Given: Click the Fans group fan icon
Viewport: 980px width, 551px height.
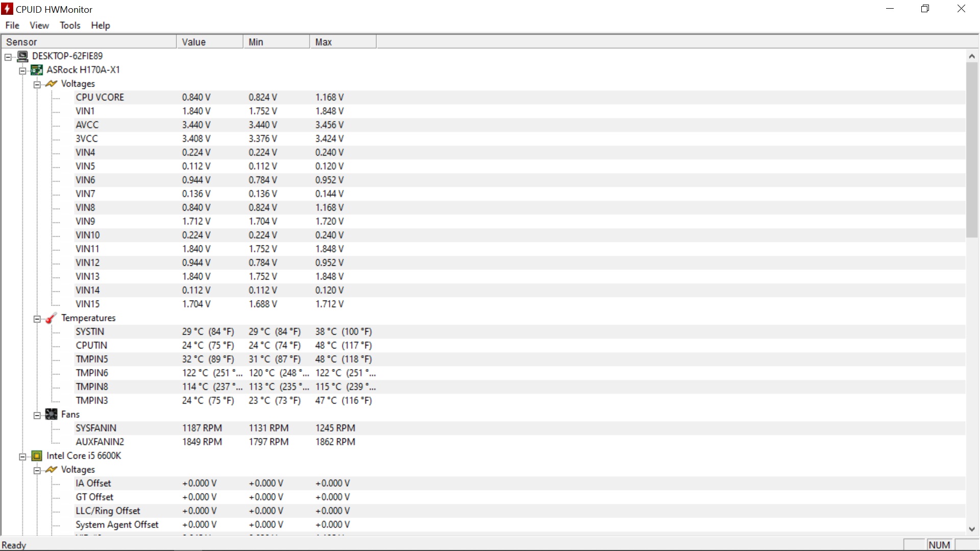Looking at the screenshot, I should (x=51, y=414).
